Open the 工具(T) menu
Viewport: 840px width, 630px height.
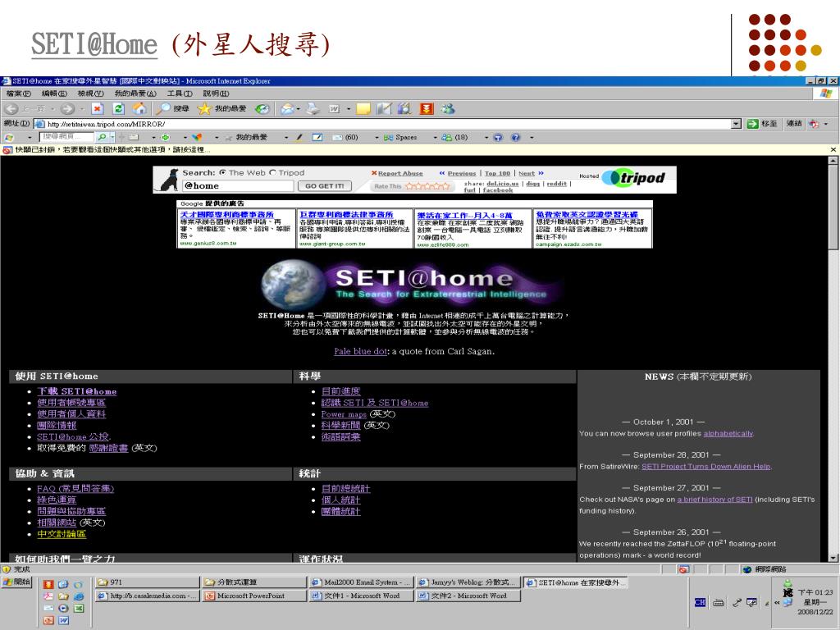click(180, 94)
